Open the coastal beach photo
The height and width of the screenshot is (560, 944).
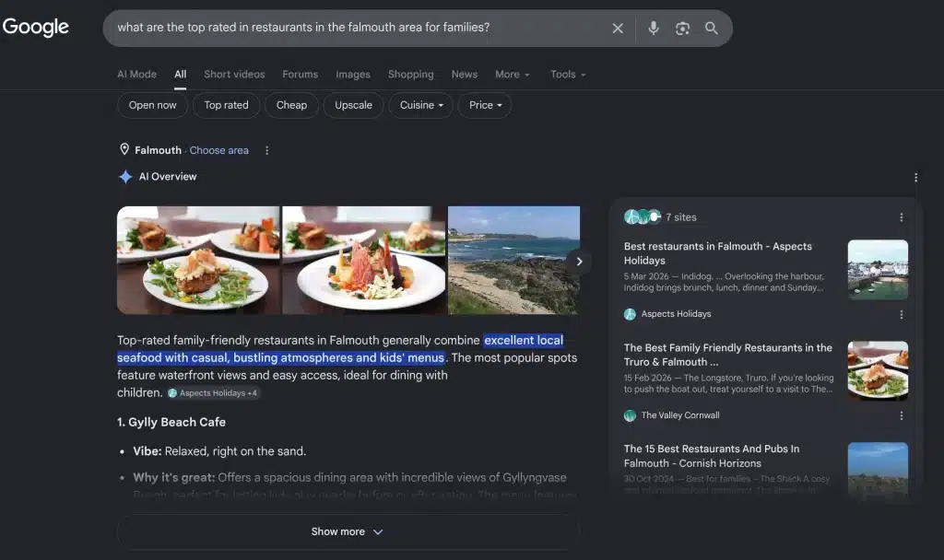513,260
